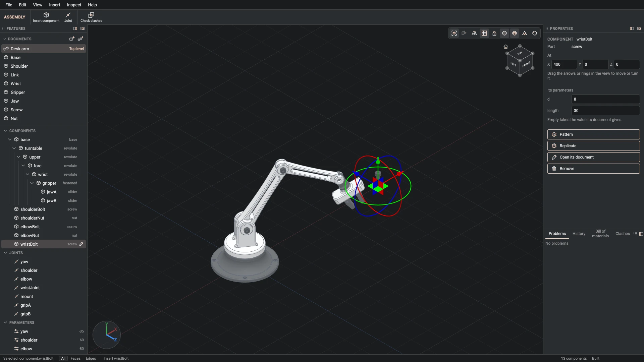
Task: Select the Gripper document
Action: coord(44,92)
